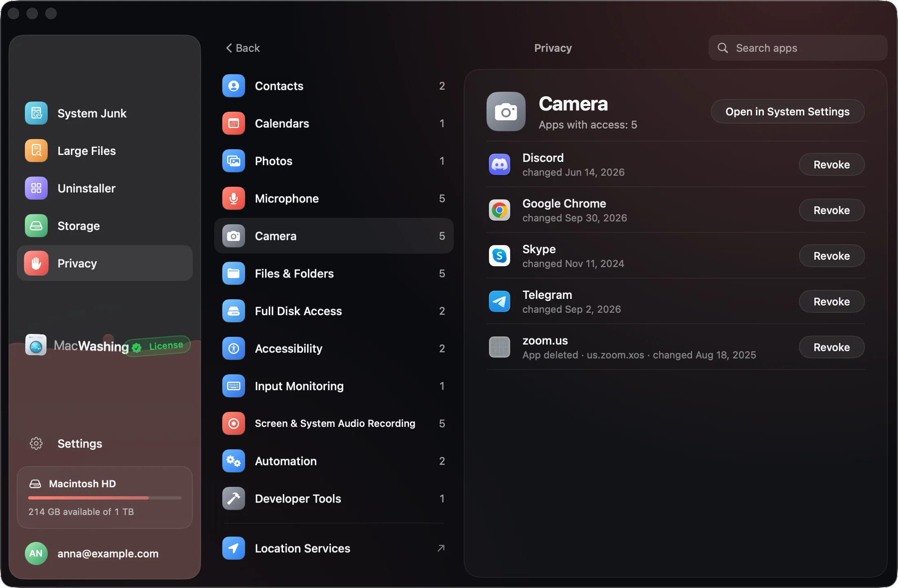The width and height of the screenshot is (898, 588).
Task: Select the Files & Folders icon
Action: (x=233, y=273)
